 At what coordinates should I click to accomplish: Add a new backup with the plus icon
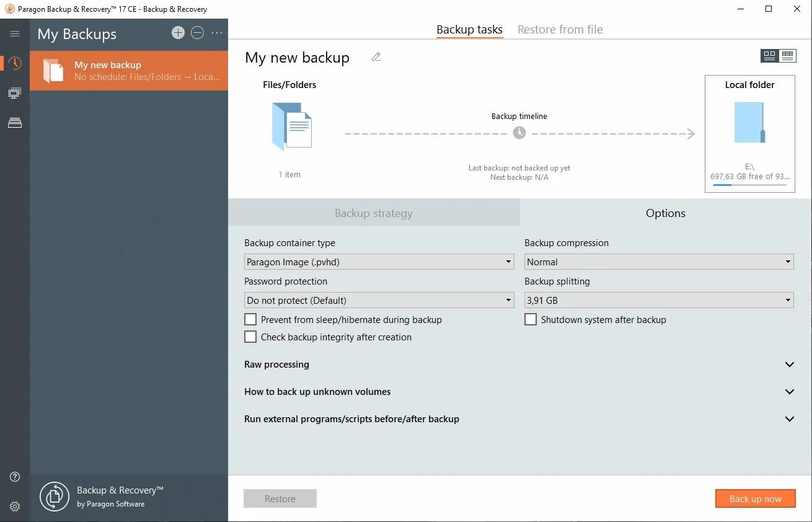(178, 33)
